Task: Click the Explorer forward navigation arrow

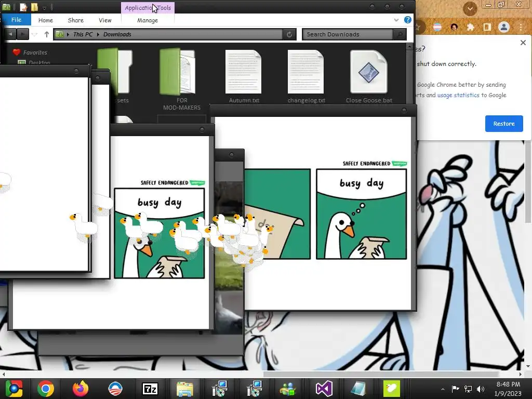Action: pyautogui.click(x=23, y=34)
